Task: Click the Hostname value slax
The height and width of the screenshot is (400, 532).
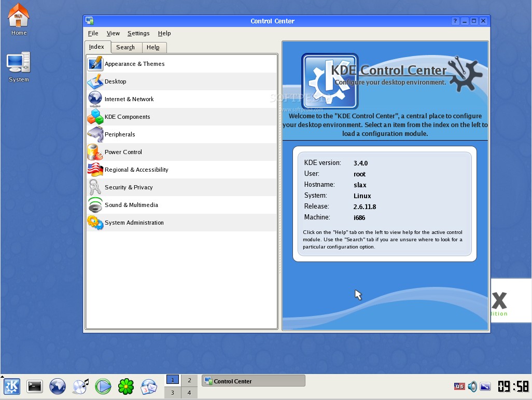Action: (360, 185)
